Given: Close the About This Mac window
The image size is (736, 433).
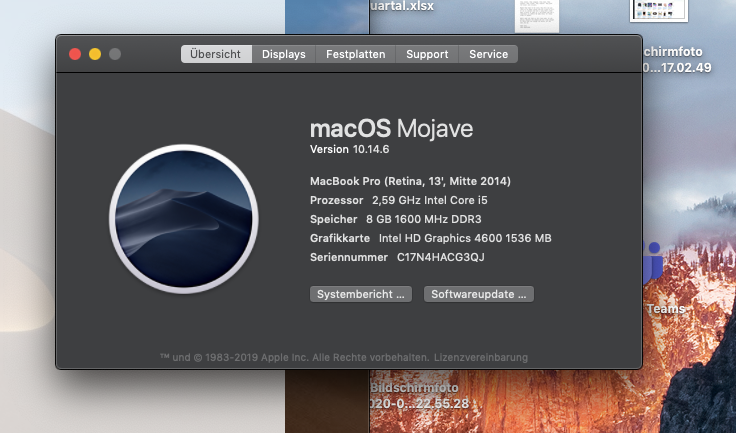Looking at the screenshot, I should 75,54.
